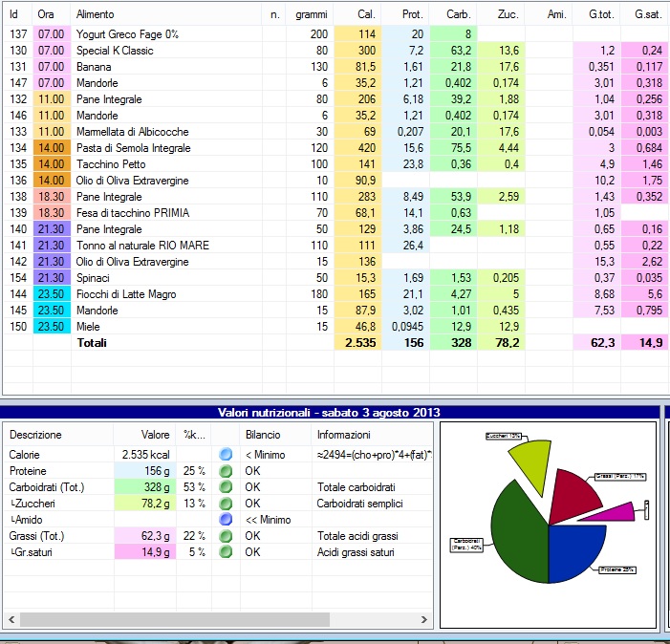Click the Descrizione column header
Viewport: 670px width, 644px height.
point(58,435)
